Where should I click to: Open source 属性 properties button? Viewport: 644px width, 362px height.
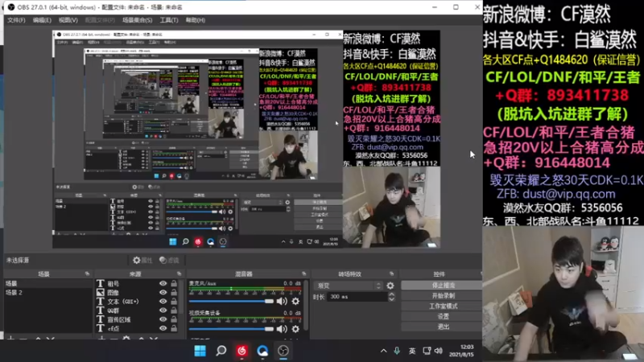point(142,260)
